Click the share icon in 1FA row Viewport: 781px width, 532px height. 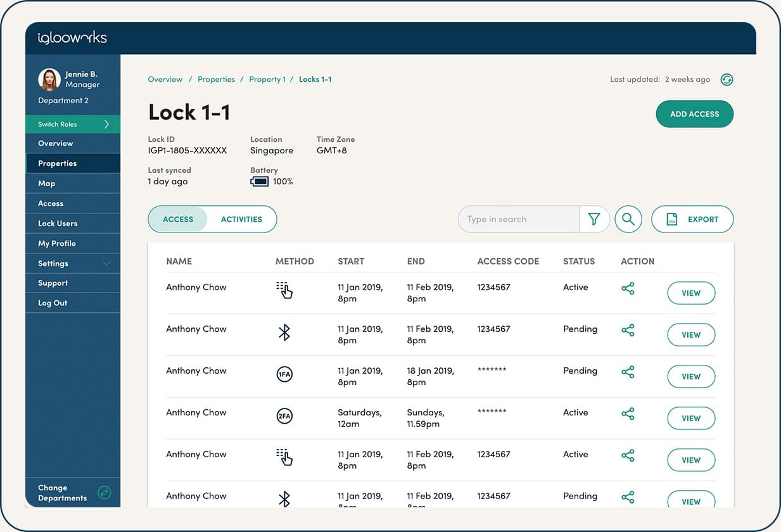tap(628, 372)
